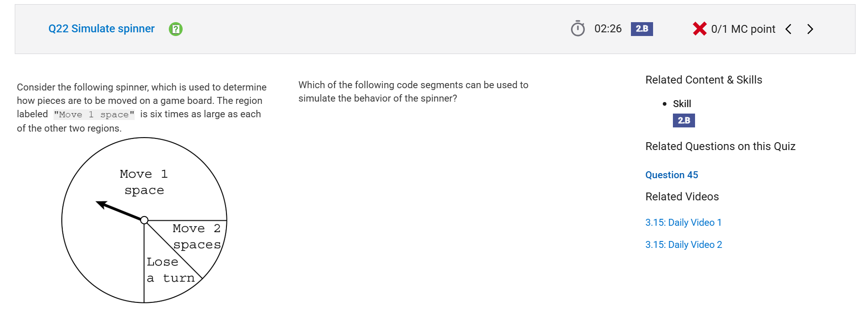Click the 02:26 elapsed time display

click(x=608, y=29)
